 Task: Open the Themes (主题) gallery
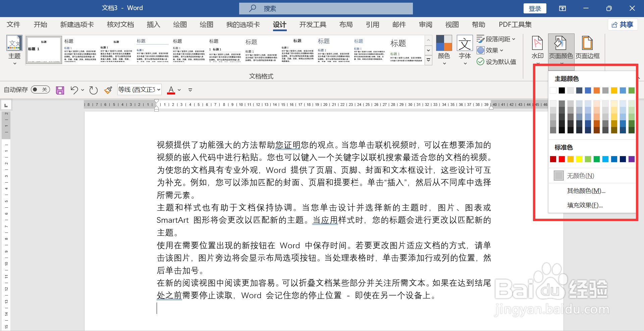pos(14,50)
